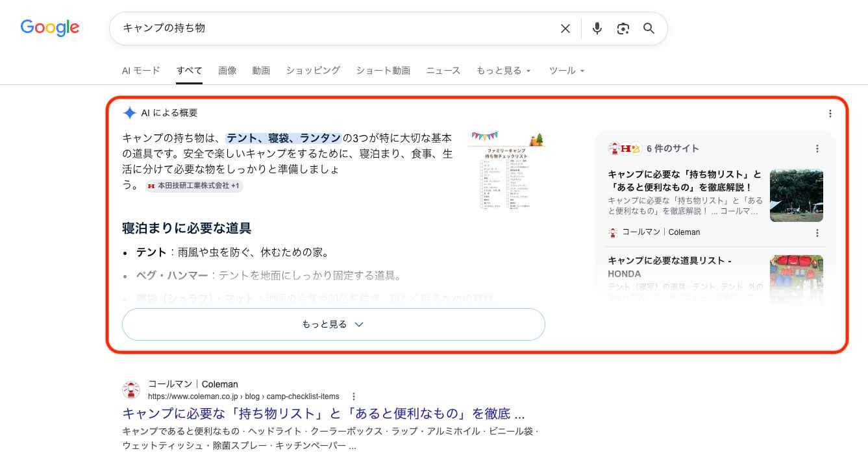Clear the search box with X icon
Image resolution: width=868 pixels, height=462 pixels.
click(565, 29)
